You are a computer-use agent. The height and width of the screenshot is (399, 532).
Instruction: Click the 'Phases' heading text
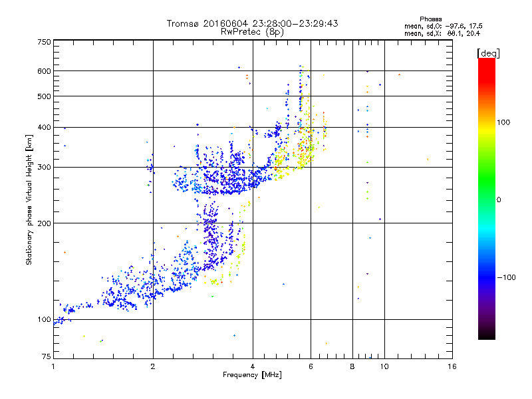tap(430, 19)
